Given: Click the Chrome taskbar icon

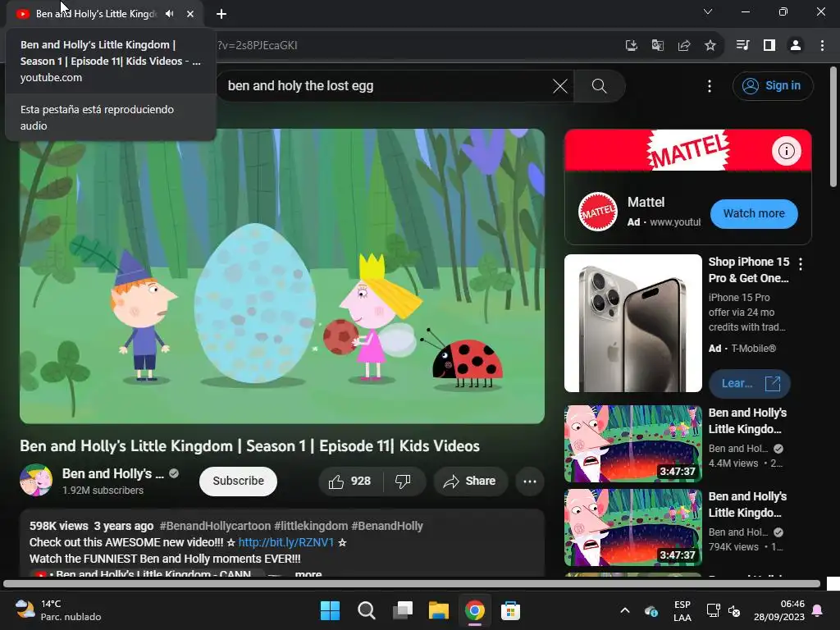Looking at the screenshot, I should pos(475,610).
